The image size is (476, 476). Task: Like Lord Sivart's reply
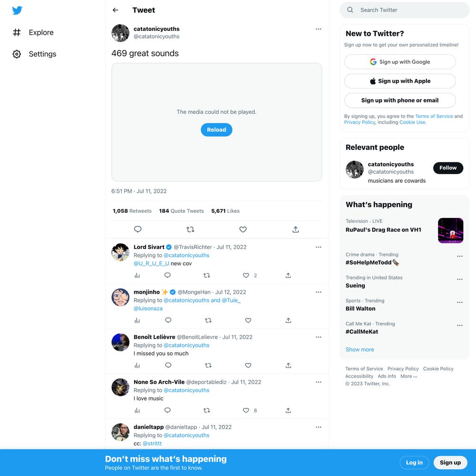246,275
